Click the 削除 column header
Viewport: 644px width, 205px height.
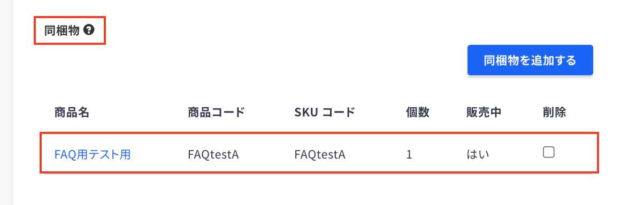(x=554, y=113)
